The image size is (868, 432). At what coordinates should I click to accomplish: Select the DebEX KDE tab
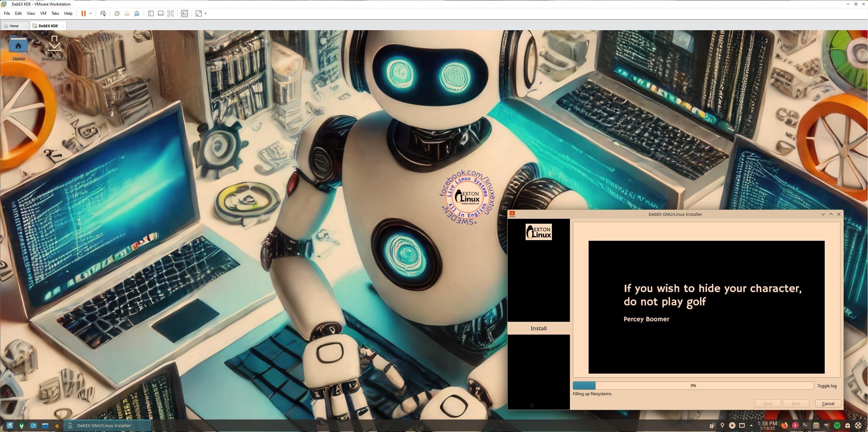(48, 26)
